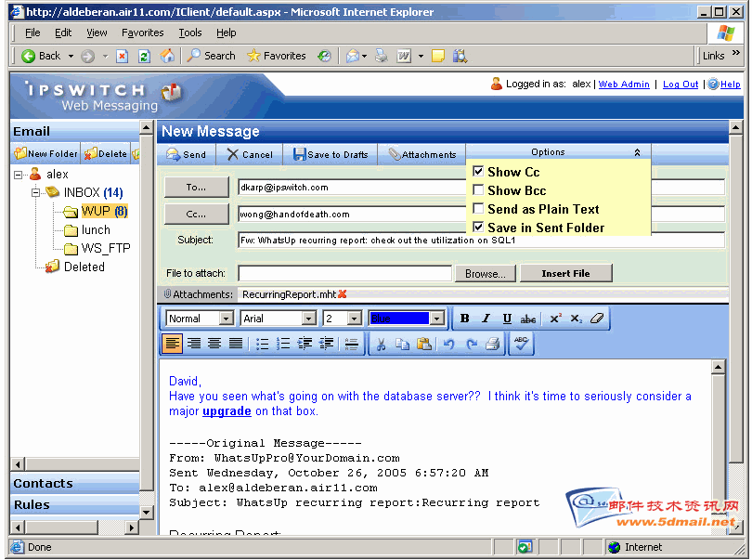Click the print icon in editor toolbar

493,344
